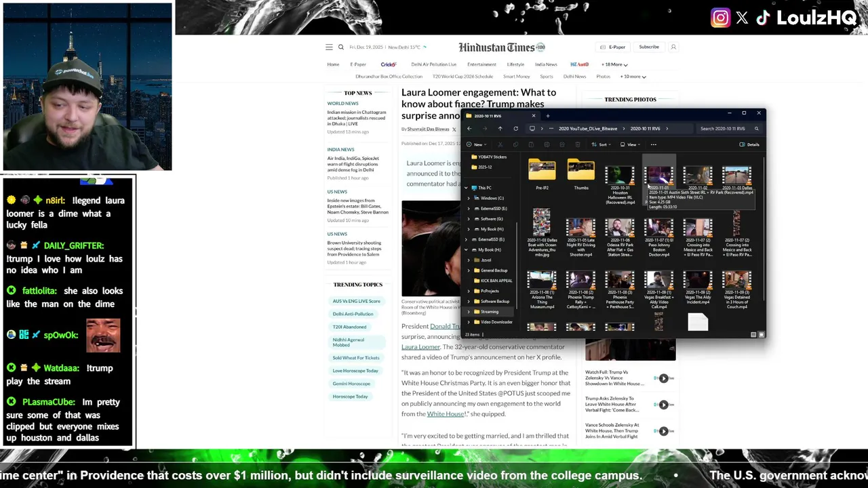Open the Donald Trump link in the article
This screenshot has width=868, height=488.
[446, 326]
